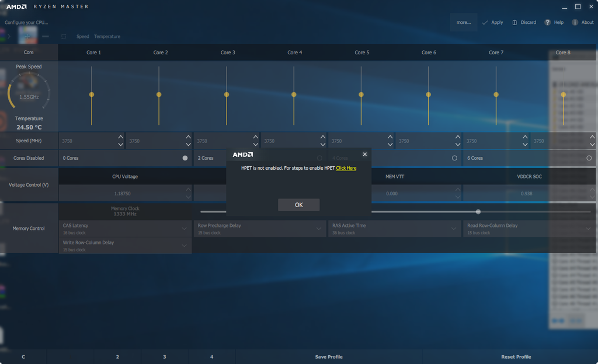Increase Core 4 speed with up arrow

pos(322,136)
